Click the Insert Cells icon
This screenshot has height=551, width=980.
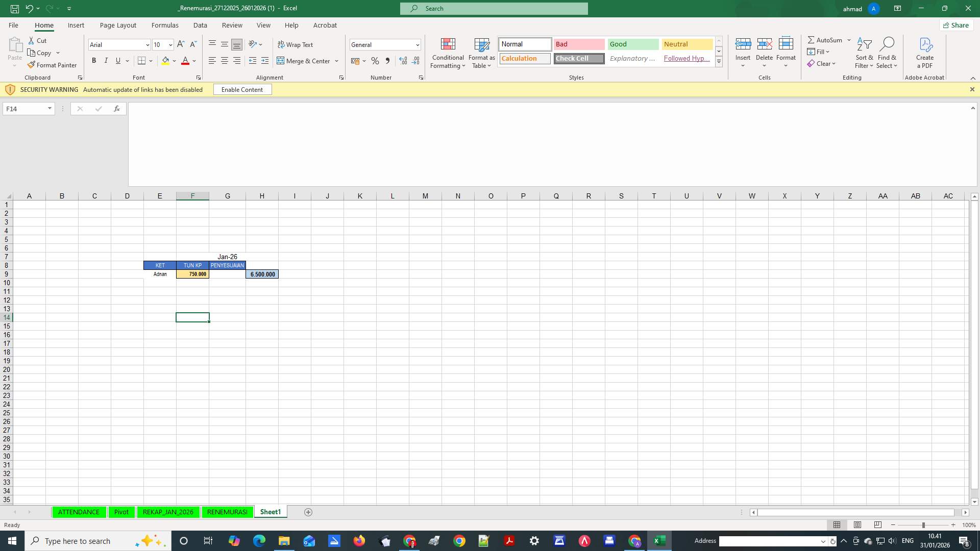pyautogui.click(x=743, y=44)
